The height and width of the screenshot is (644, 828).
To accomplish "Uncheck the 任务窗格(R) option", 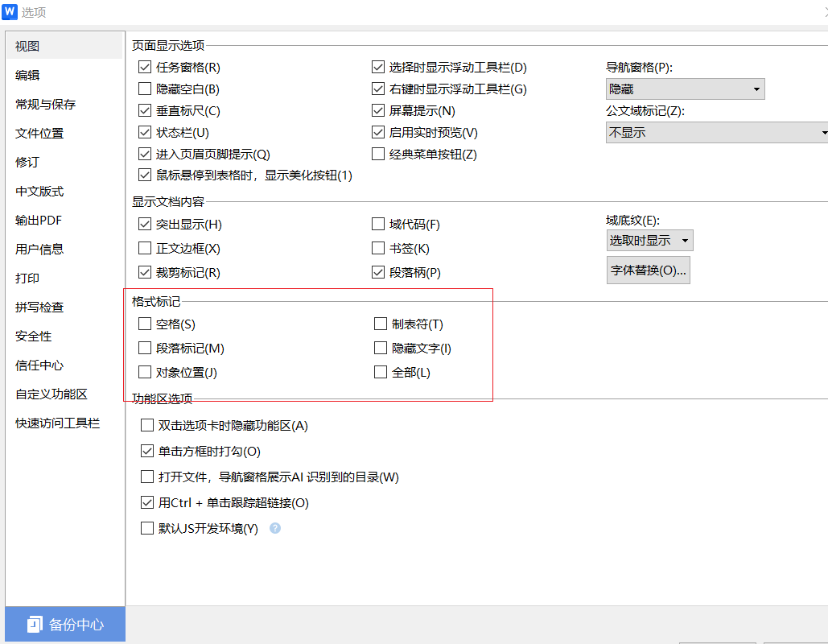I will [146, 68].
